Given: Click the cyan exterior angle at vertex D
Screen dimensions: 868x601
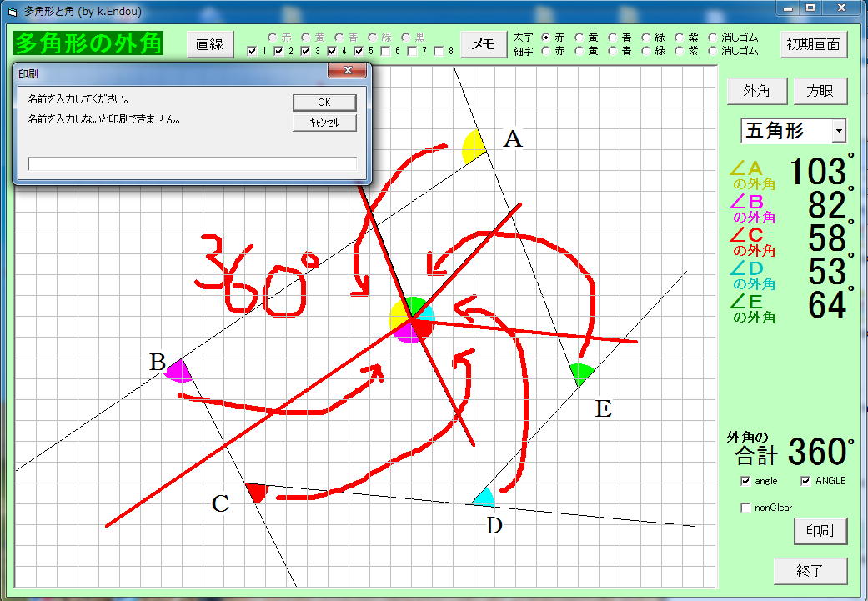Looking at the screenshot, I should 484,498.
